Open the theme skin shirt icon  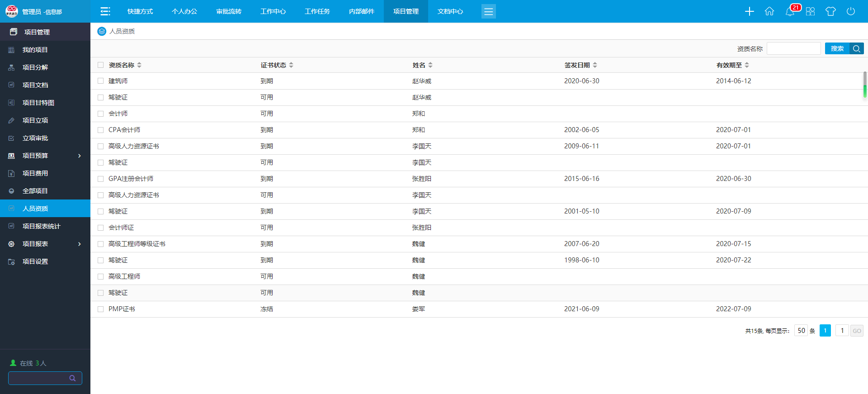[830, 11]
